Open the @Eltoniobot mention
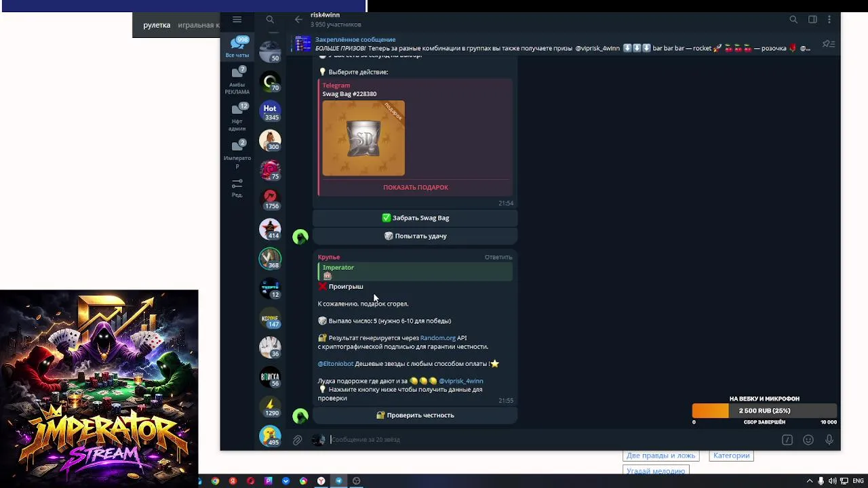Image resolution: width=868 pixels, height=488 pixels. [336, 364]
